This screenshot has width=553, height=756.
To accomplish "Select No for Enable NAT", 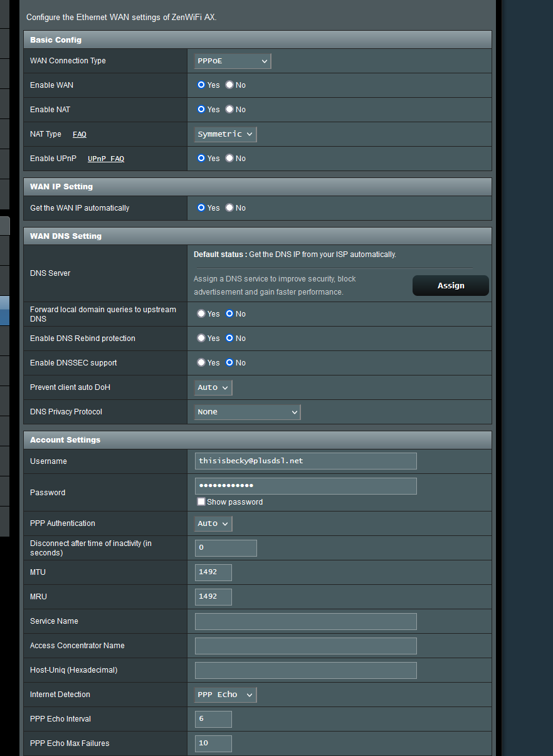I will coord(228,109).
